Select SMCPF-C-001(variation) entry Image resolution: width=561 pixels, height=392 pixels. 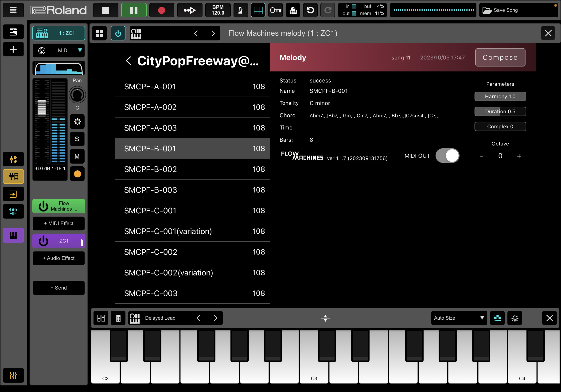click(192, 231)
